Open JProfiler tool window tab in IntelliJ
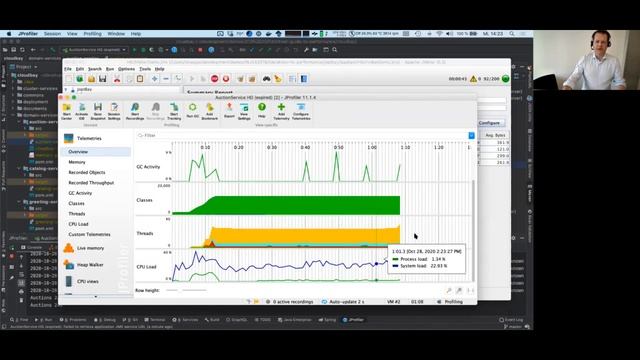Image resolution: width=640 pixels, height=360 pixels. (x=353, y=320)
